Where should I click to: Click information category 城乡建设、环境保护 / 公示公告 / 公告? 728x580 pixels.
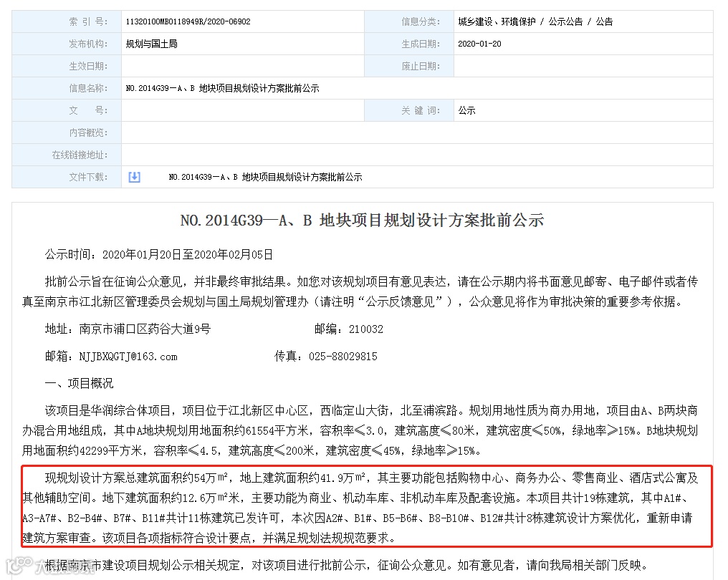click(535, 21)
